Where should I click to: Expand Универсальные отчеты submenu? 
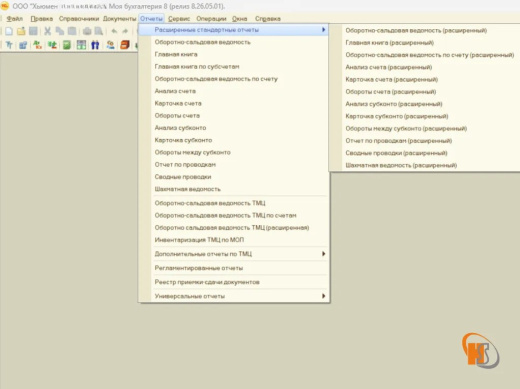click(x=233, y=296)
